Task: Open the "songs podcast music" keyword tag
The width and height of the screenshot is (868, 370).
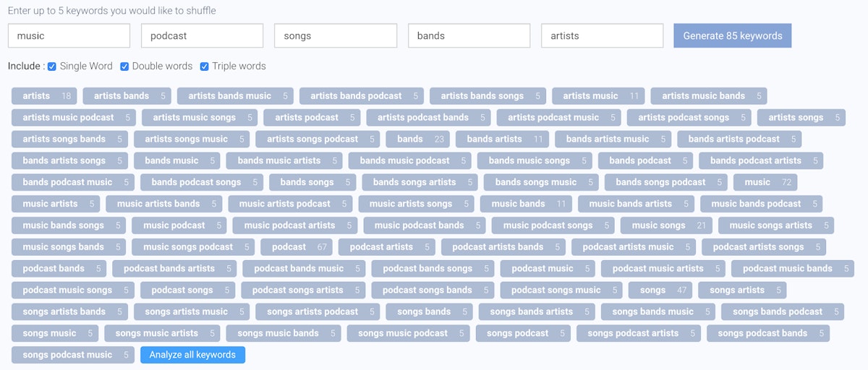Action: pyautogui.click(x=74, y=355)
